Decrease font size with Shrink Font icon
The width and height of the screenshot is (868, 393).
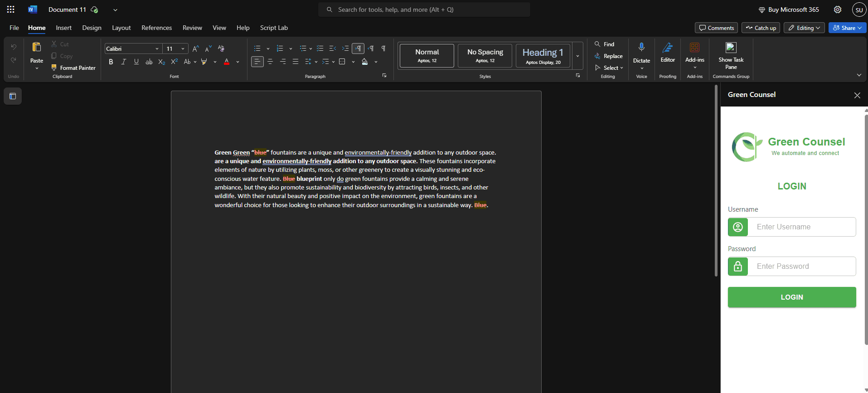coord(208,49)
